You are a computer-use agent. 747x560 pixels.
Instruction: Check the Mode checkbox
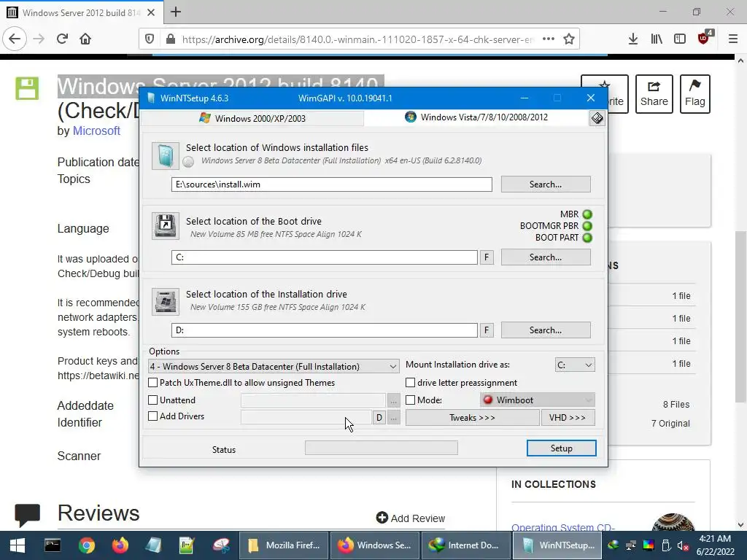pyautogui.click(x=410, y=400)
